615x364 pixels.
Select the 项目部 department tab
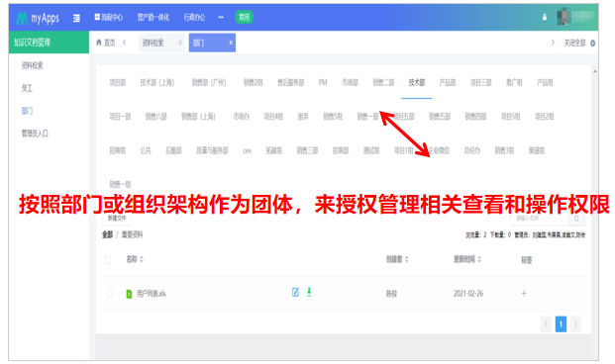pyautogui.click(x=117, y=83)
